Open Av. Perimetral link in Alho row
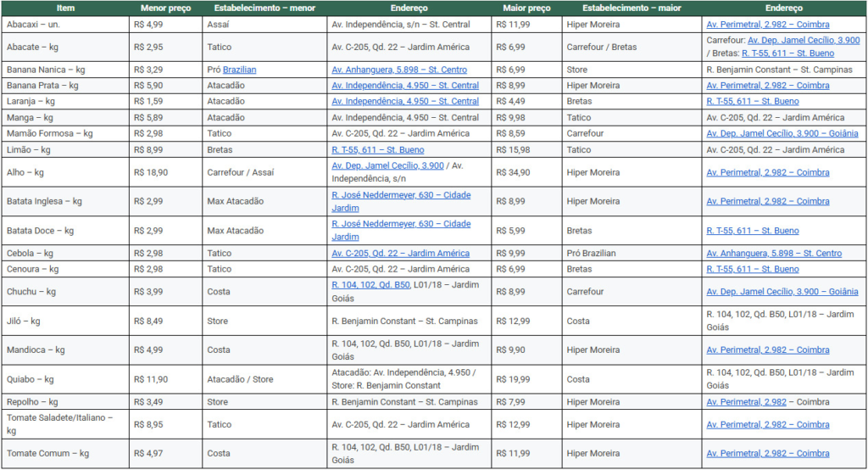 coord(768,172)
